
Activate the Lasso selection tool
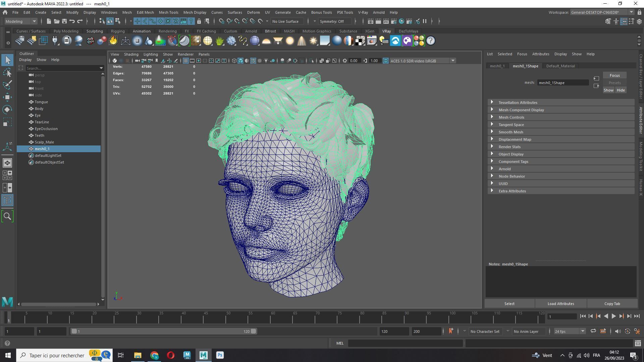[7, 73]
